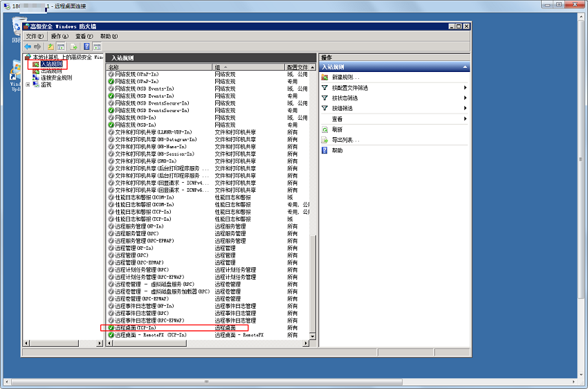The width and height of the screenshot is (588, 389).
Task: Select rule 文件和打印机共享 (LLMNR-UDP-In)
Action: (x=154, y=132)
